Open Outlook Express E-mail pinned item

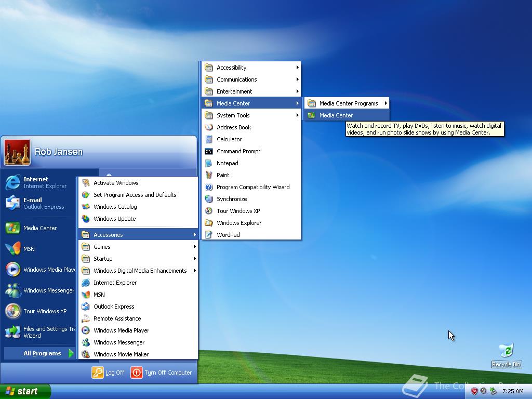[x=40, y=203]
